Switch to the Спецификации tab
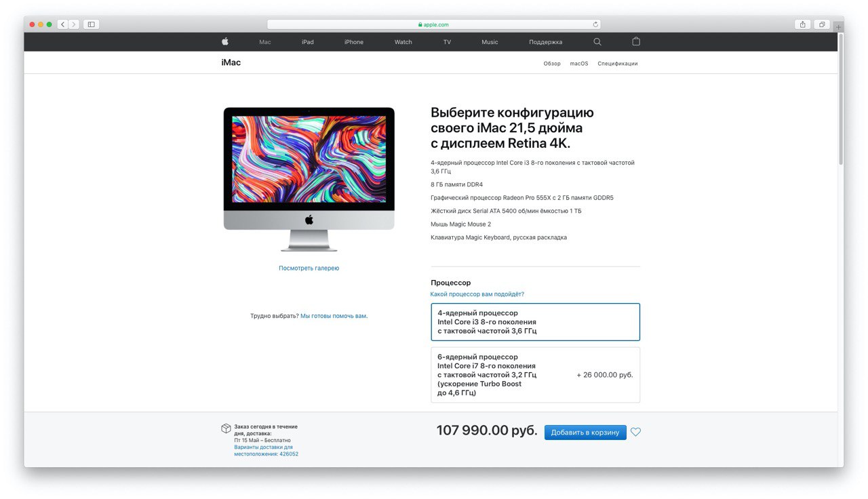The width and height of the screenshot is (868, 499). 618,64
